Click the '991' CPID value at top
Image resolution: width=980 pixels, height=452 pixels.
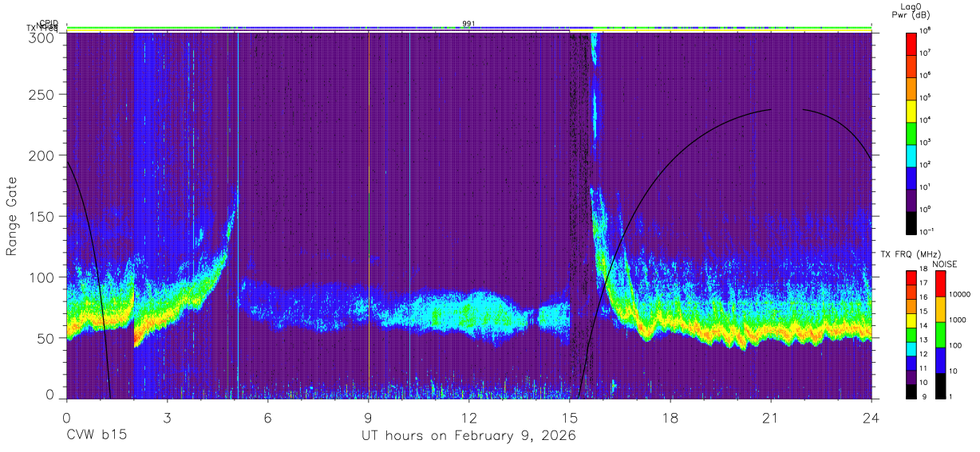tap(469, 24)
